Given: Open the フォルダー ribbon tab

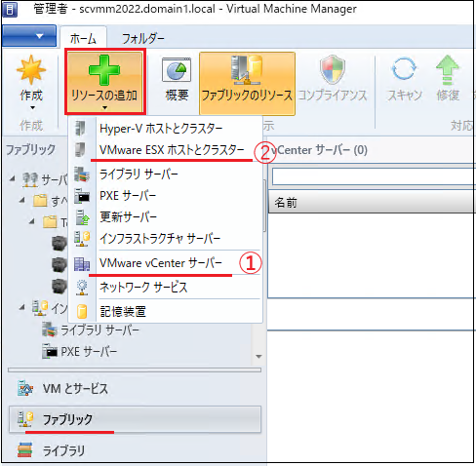Looking at the screenshot, I should click(143, 39).
